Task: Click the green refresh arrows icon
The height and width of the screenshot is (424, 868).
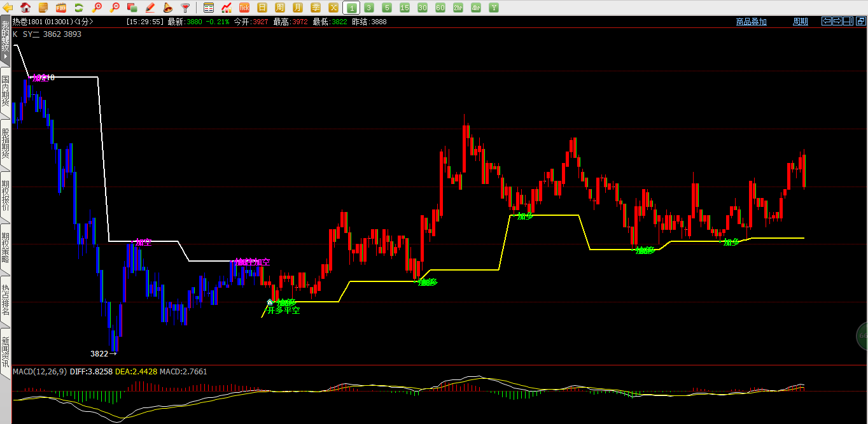Action: click(x=79, y=8)
